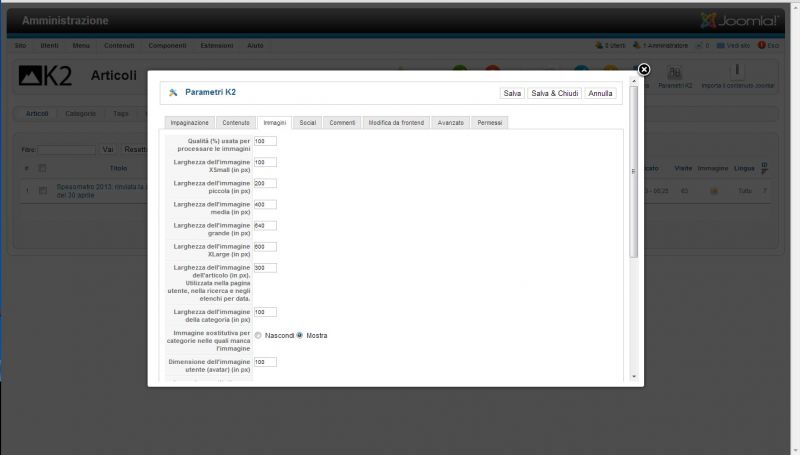Open the Estensioni menu
Image resolution: width=800 pixels, height=455 pixels.
[x=217, y=45]
